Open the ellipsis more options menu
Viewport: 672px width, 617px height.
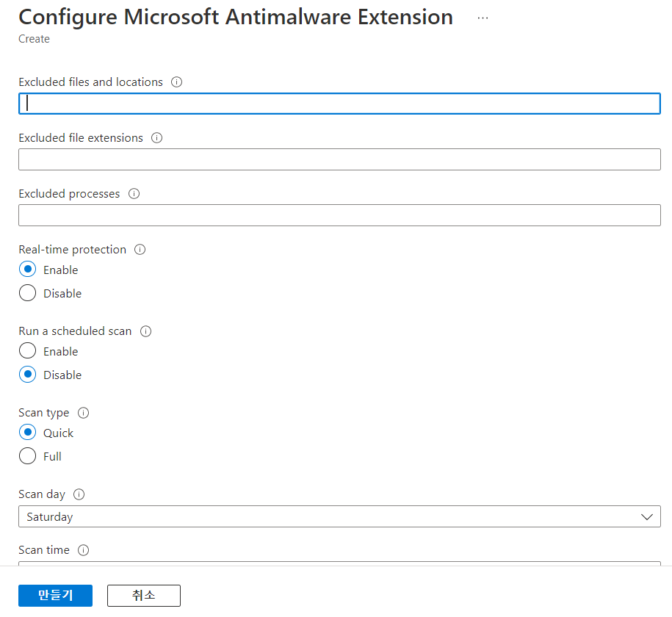coord(483,18)
